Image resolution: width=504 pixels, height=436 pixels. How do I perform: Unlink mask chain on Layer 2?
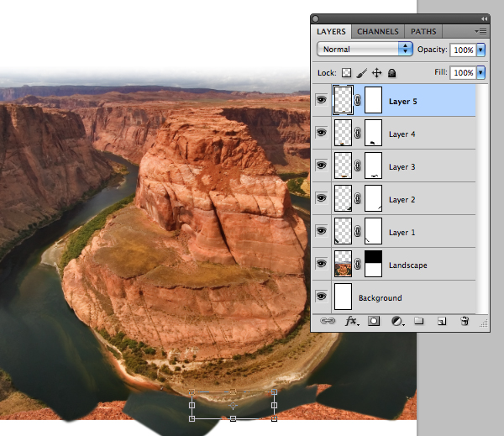tap(358, 199)
